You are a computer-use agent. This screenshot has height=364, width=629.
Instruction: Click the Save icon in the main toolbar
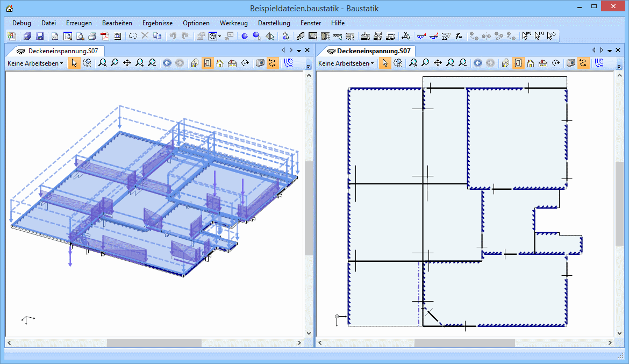coord(40,36)
